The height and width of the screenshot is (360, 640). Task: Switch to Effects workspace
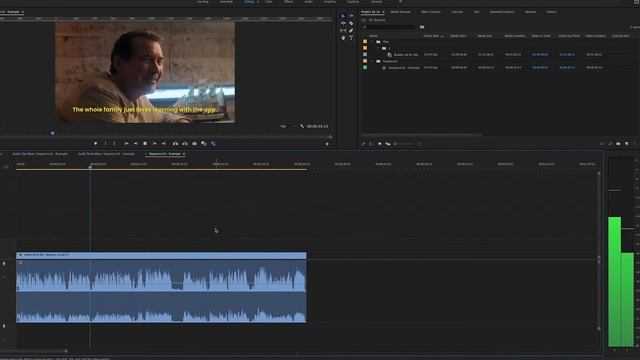pos(288,2)
